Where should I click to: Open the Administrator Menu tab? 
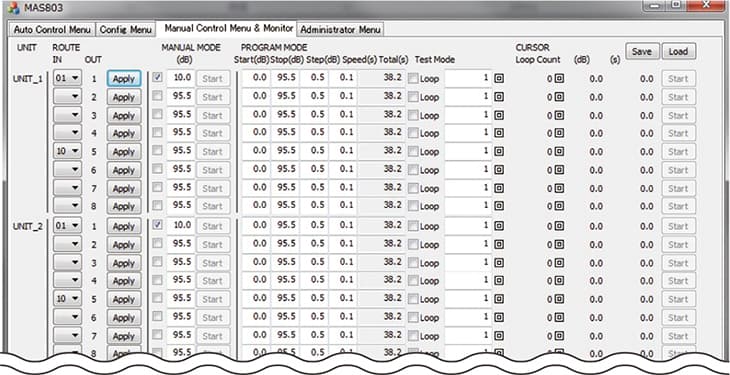coord(340,29)
